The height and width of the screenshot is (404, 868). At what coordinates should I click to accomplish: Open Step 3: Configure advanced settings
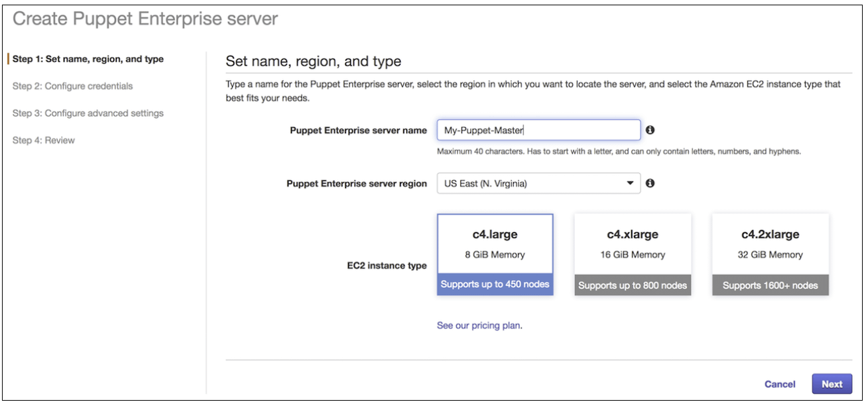[x=88, y=113]
